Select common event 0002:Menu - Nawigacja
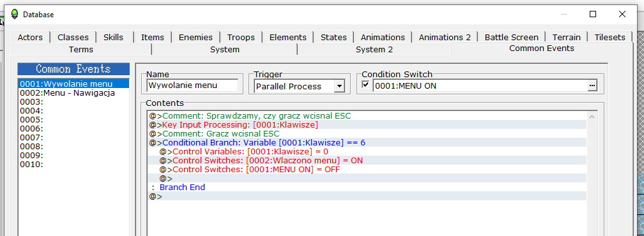The height and width of the screenshot is (236, 644). click(74, 93)
